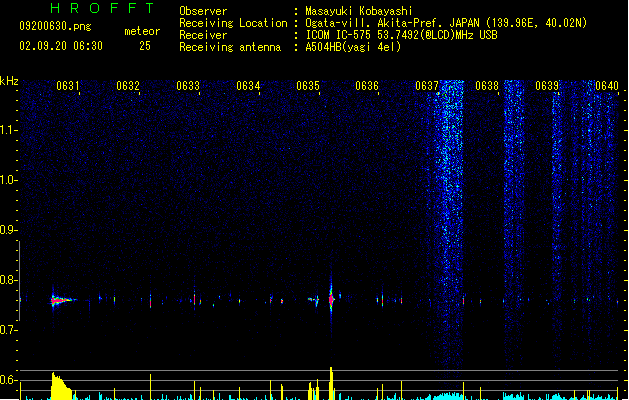Click the 0632 time marker
The image size is (629, 400).
(128, 86)
